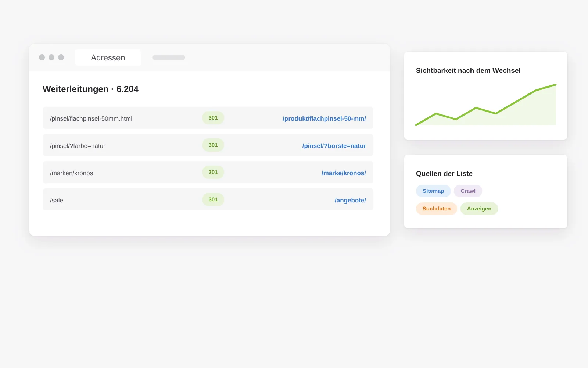
Task: Select source path /sale
Action: click(x=57, y=200)
